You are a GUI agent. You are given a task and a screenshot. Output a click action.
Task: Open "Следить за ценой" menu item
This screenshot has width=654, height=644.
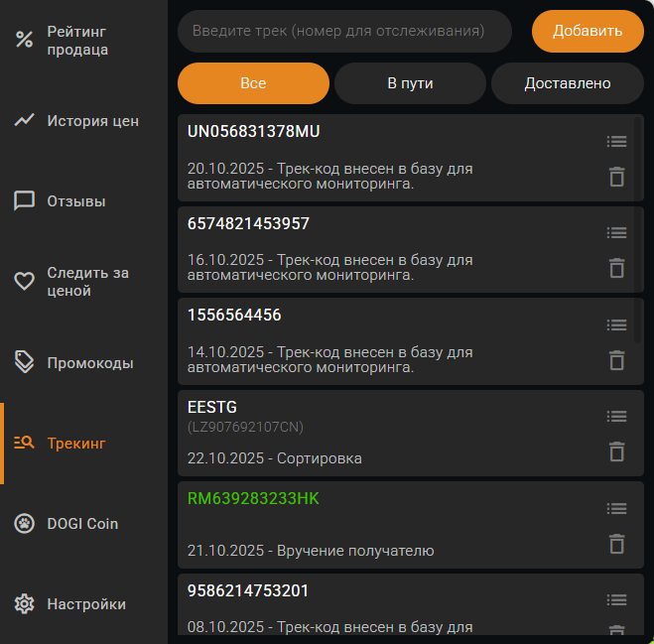[x=83, y=282]
